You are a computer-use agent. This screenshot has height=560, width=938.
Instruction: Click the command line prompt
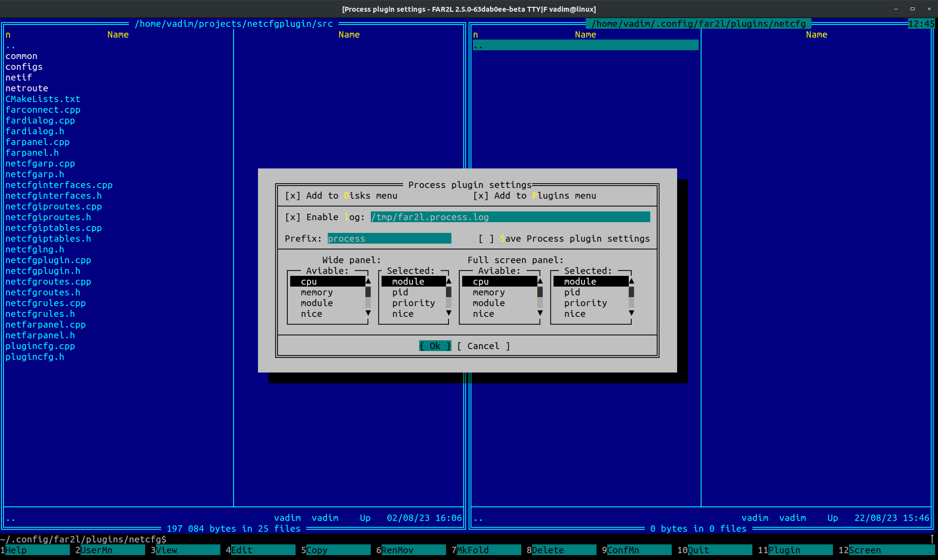(x=83, y=539)
